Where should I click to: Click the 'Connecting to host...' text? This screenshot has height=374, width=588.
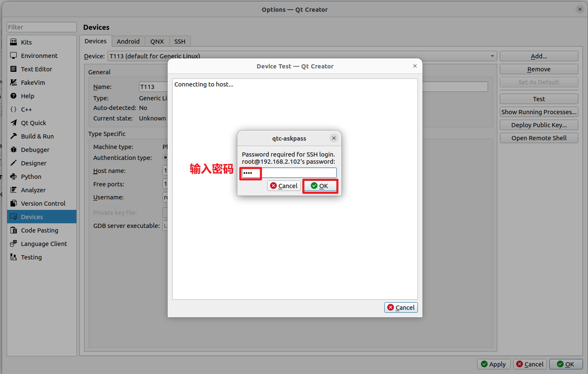204,84
